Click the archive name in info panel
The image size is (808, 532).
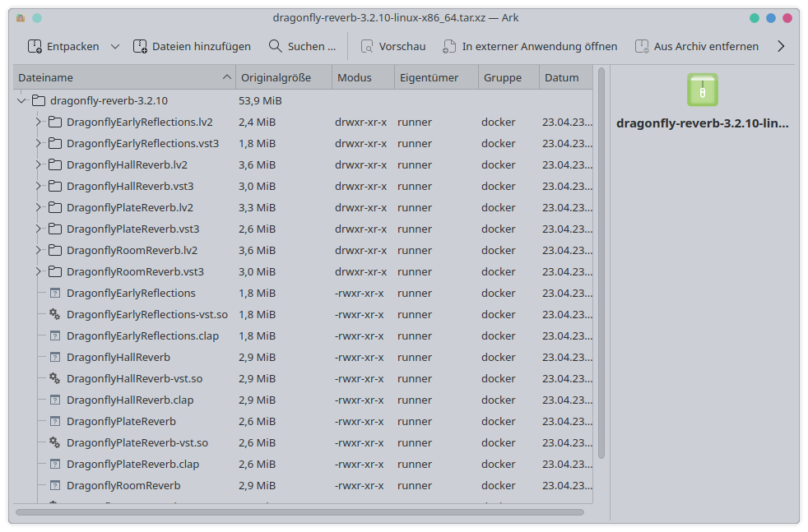pyautogui.click(x=703, y=123)
